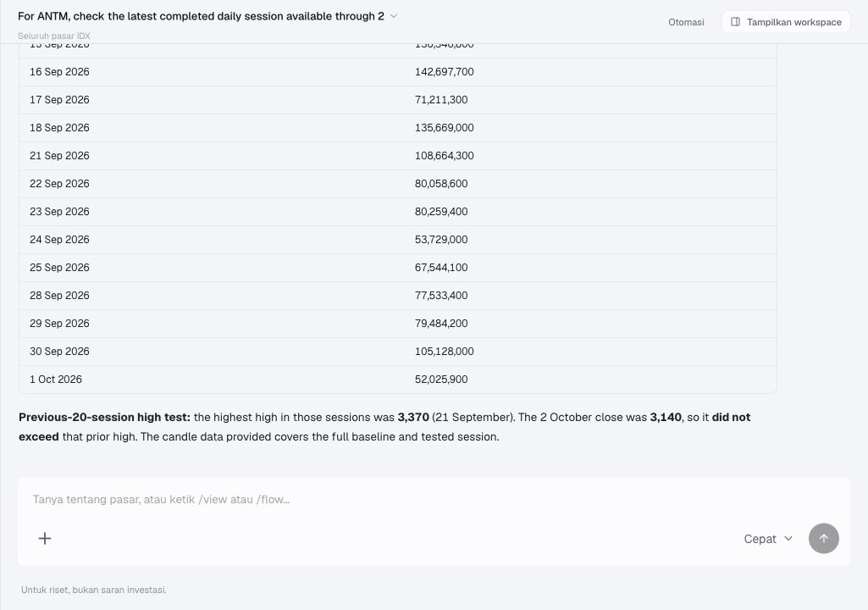Screen dimensions: 868x610
Task: Click the bold 3,370 high value
Action: pyautogui.click(x=413, y=417)
